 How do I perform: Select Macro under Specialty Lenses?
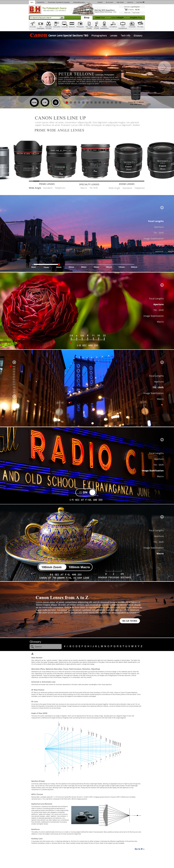point(84,188)
